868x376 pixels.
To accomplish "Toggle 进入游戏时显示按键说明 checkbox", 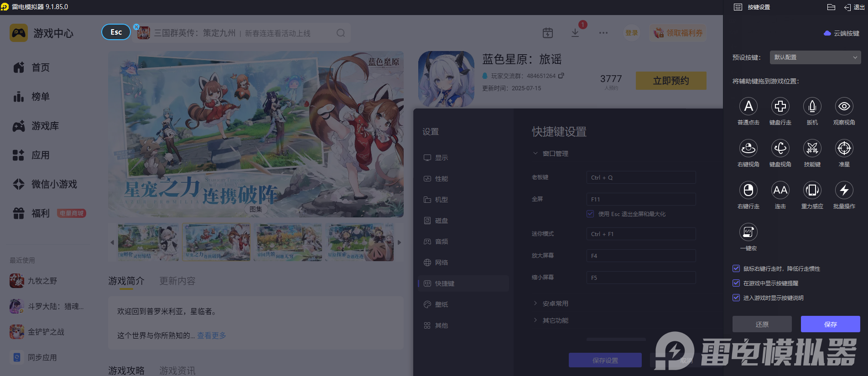I will pos(736,298).
